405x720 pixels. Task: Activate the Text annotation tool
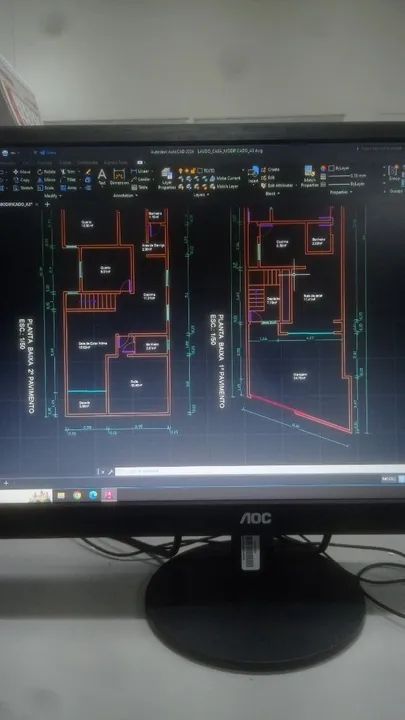[x=102, y=176]
